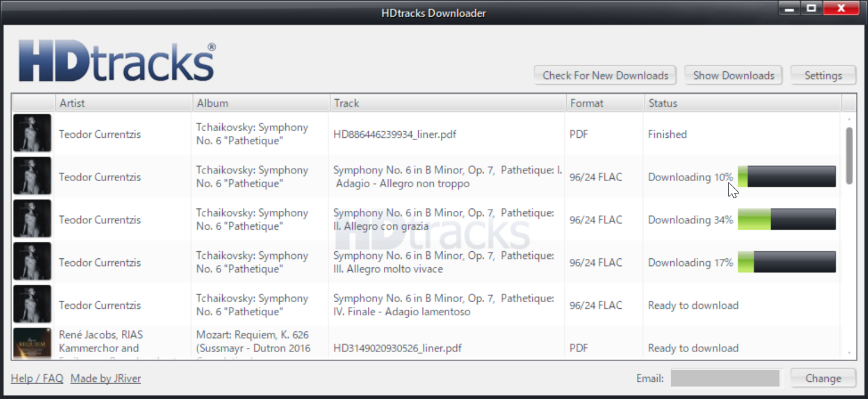868x399 pixels.
Task: Select track 'III. Allegro molto vivace'
Action: coord(444,262)
